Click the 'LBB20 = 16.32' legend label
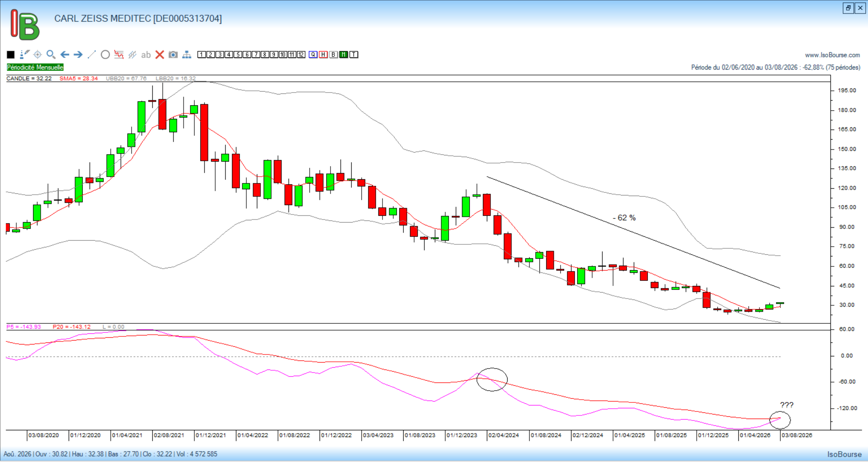This screenshot has width=868, height=462. [176, 79]
